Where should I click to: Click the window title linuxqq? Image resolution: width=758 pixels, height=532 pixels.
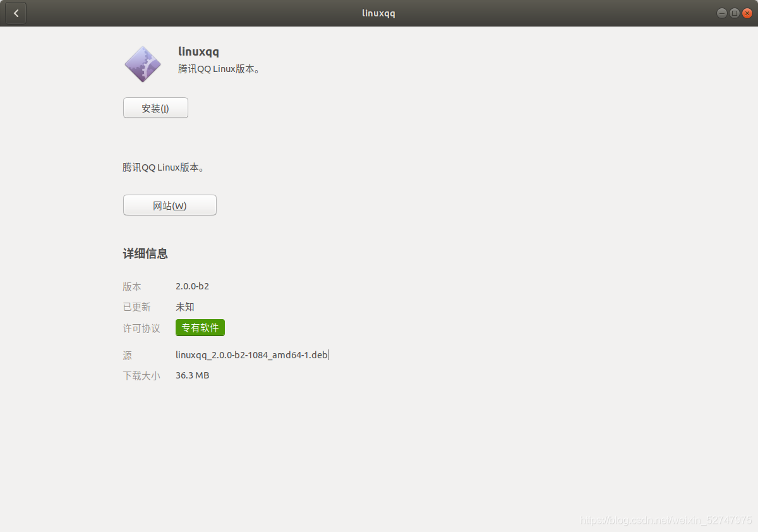[379, 13]
